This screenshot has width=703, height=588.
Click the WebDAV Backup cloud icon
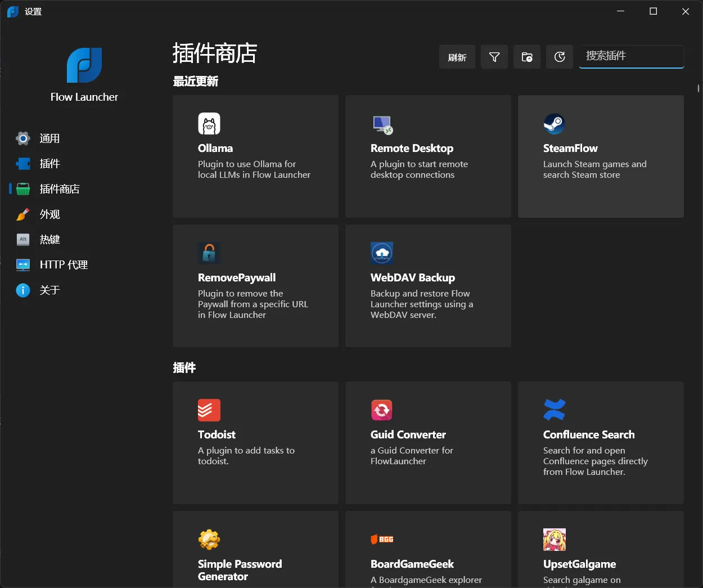coord(382,253)
